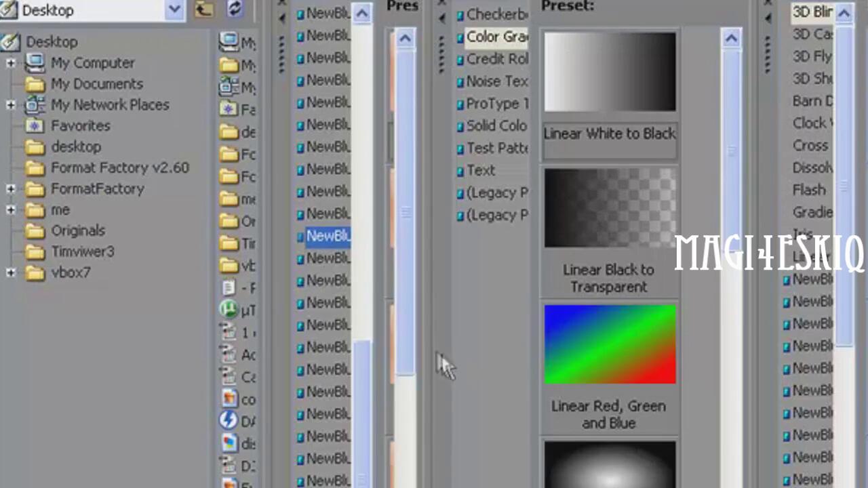This screenshot has height=488, width=868.
Task: Select the Color Gradient generator
Action: tap(496, 37)
